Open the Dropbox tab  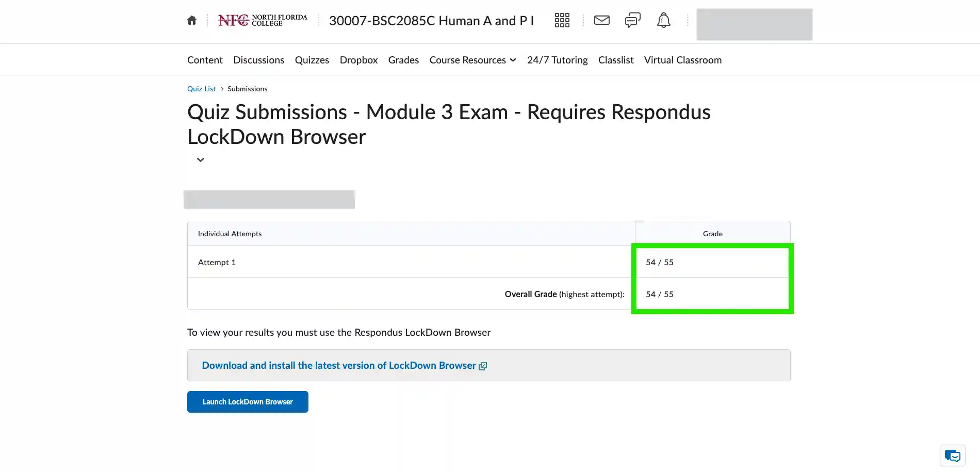[x=359, y=60]
